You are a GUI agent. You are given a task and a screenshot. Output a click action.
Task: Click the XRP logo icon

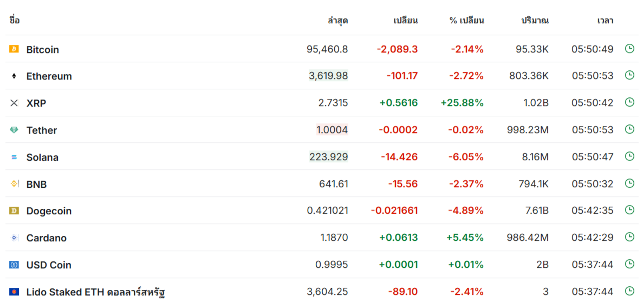tap(14, 103)
